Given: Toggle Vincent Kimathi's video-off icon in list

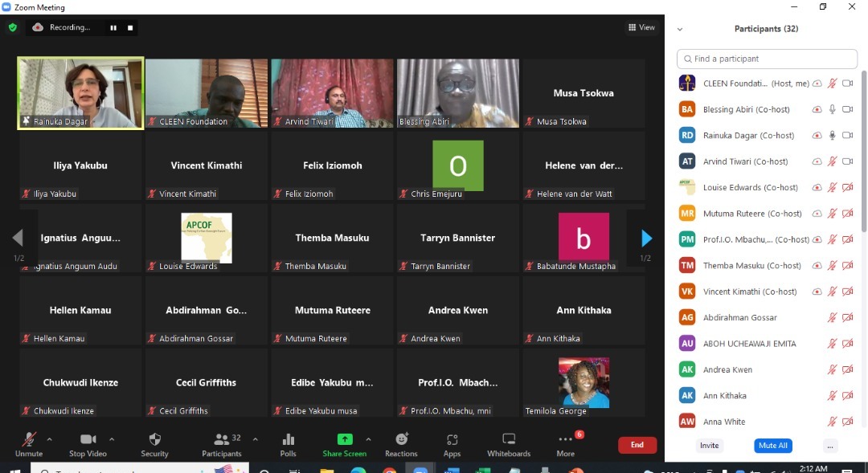Looking at the screenshot, I should pyautogui.click(x=848, y=292).
